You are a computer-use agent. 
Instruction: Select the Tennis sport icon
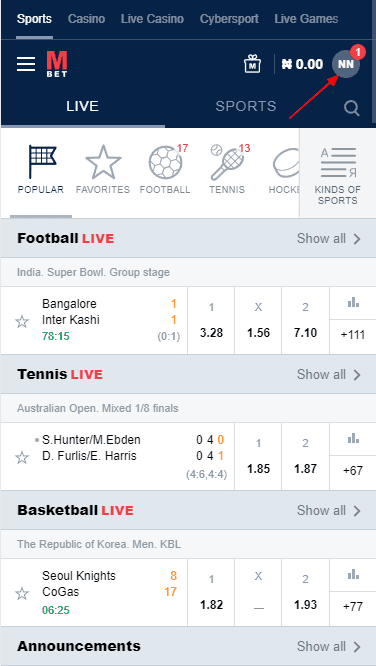227,170
